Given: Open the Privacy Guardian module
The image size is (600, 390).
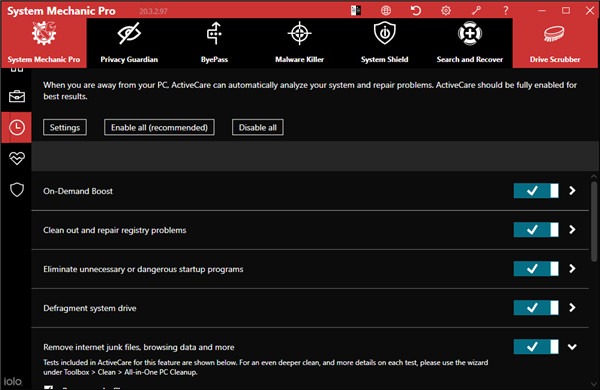Looking at the screenshot, I should (x=129, y=43).
